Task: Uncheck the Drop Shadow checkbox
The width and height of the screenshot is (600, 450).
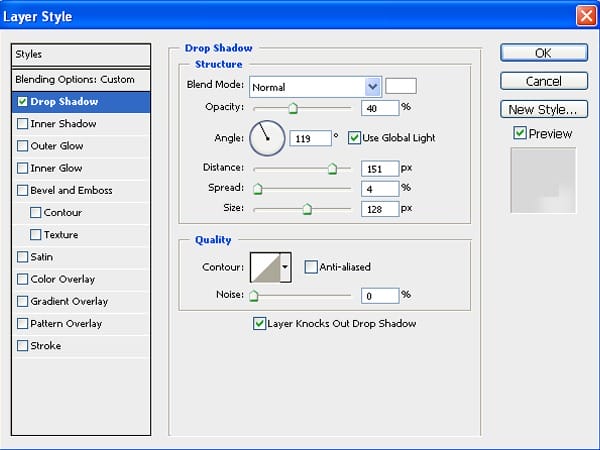Action: pyautogui.click(x=23, y=101)
